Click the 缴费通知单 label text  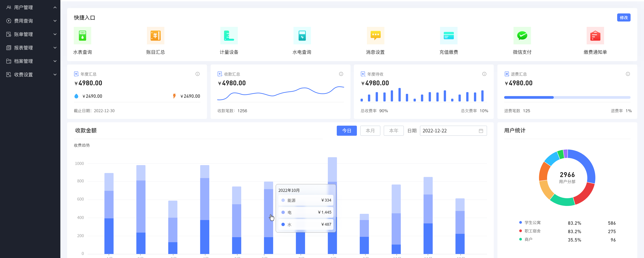pyautogui.click(x=595, y=52)
